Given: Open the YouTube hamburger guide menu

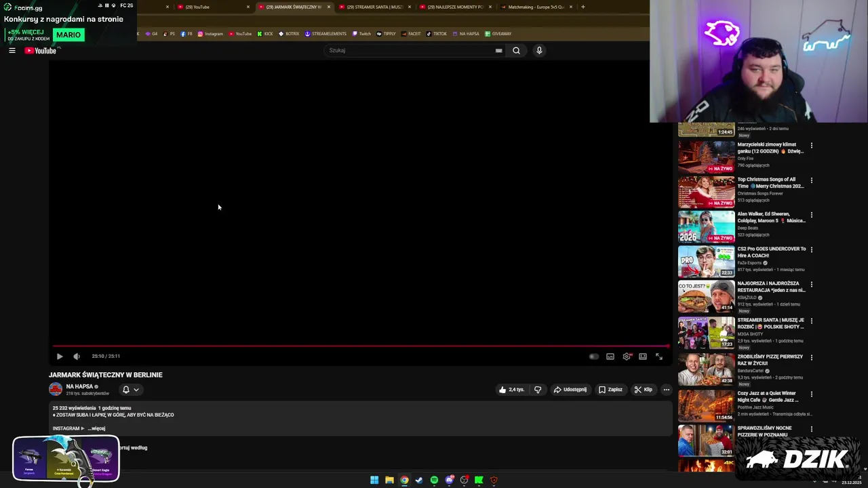Looking at the screenshot, I should coord(12,50).
